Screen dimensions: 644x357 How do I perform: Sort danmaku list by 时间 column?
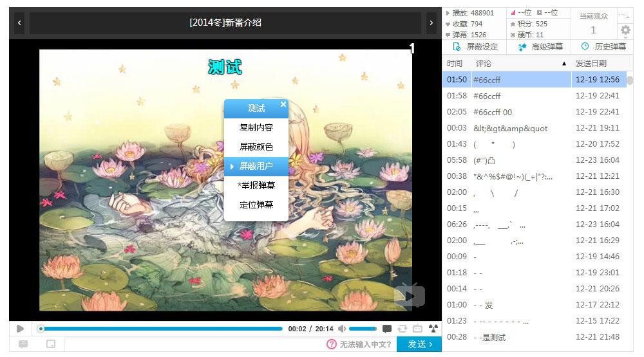[455, 64]
